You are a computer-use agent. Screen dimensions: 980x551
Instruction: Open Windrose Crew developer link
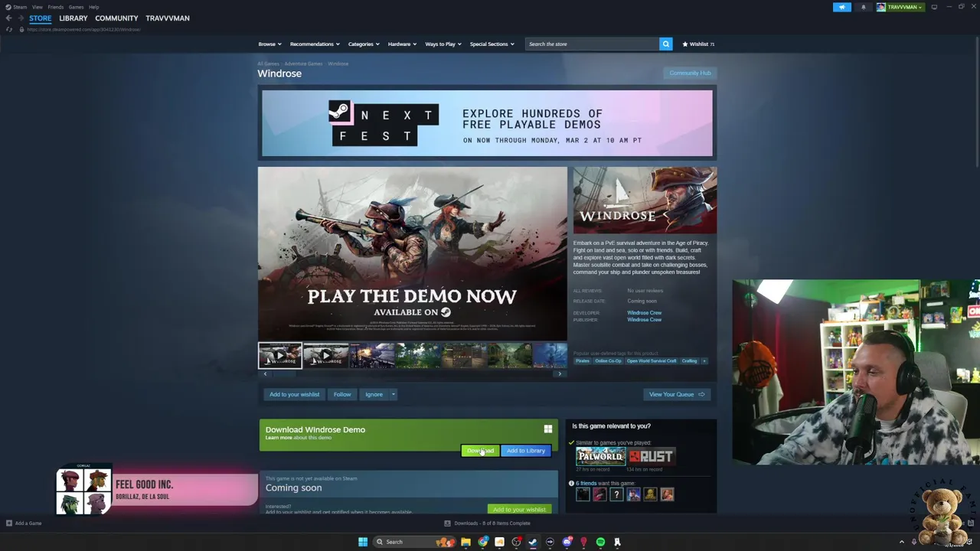(x=644, y=313)
